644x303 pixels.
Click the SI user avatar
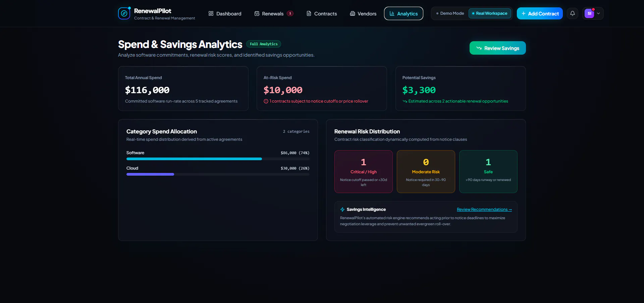[x=589, y=13]
